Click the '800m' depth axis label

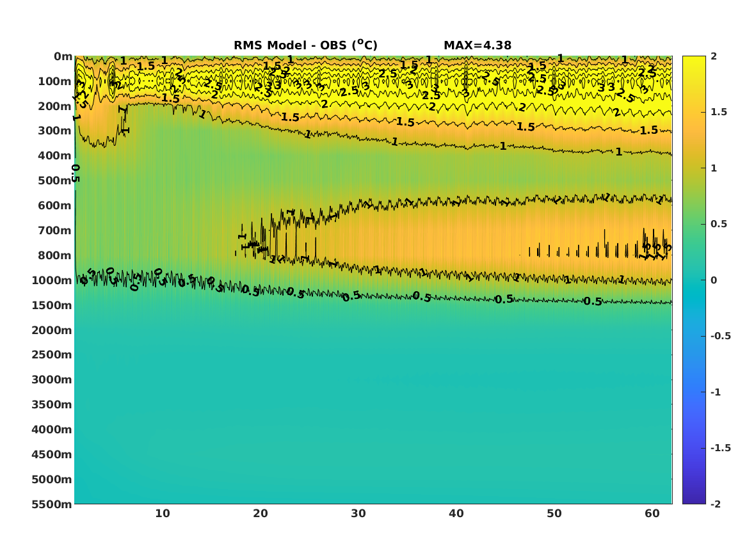tap(55, 255)
